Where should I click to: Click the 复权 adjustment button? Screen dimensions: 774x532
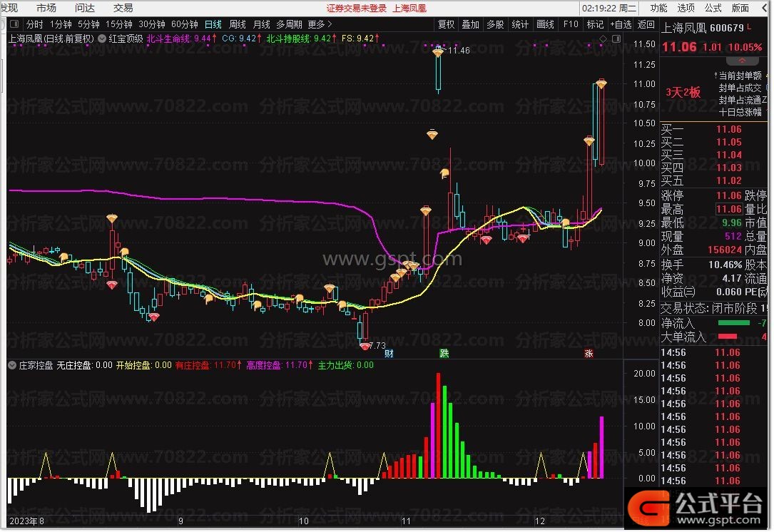(447, 24)
